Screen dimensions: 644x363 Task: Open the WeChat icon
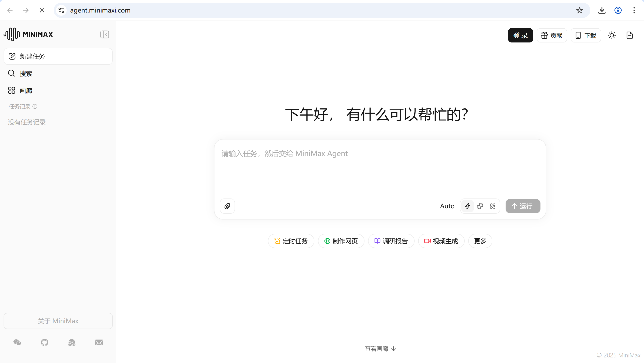[17, 342]
